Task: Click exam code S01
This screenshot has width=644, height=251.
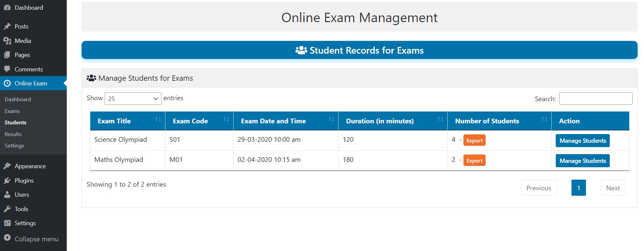Action: point(175,139)
